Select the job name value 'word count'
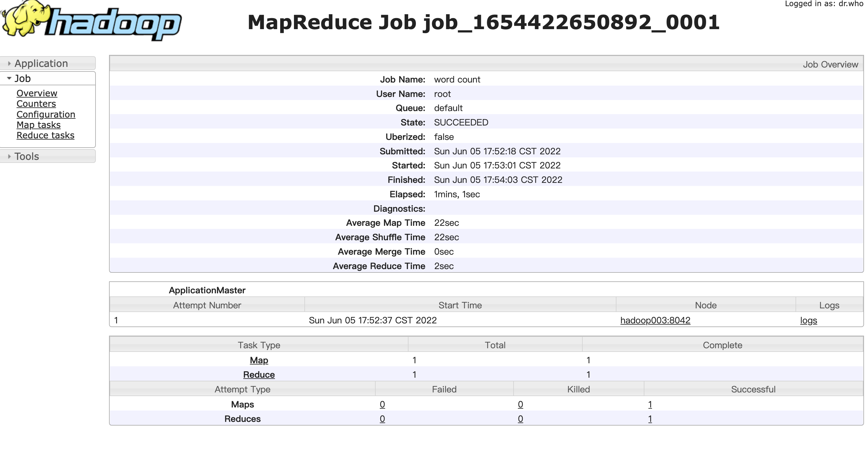 457,79
